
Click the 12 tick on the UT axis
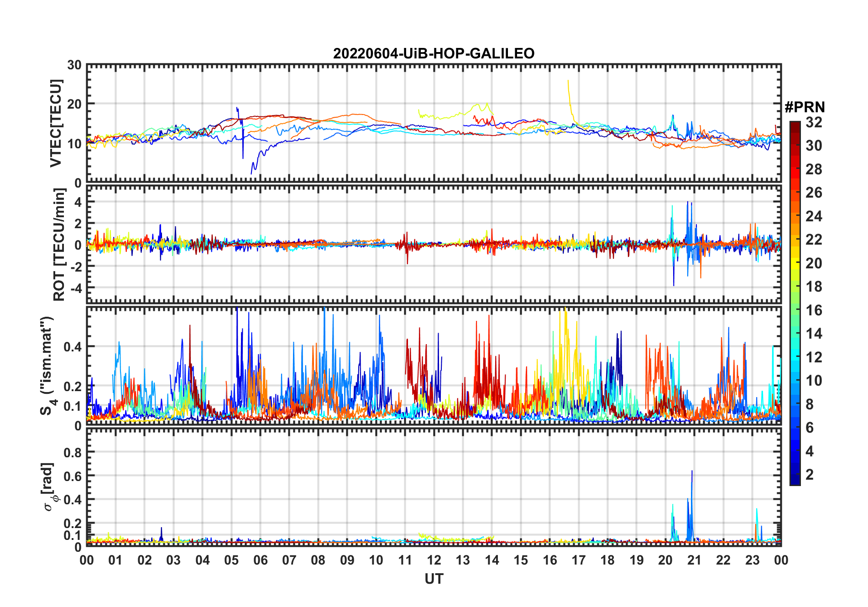tap(434, 560)
